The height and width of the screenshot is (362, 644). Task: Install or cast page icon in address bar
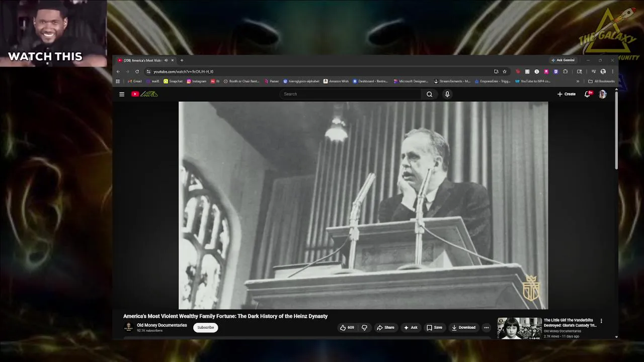496,71
